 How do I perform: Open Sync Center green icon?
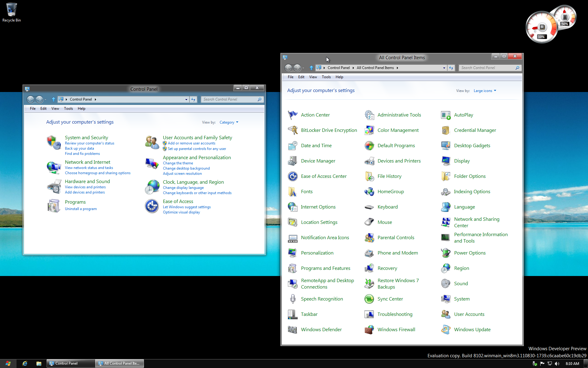369,299
